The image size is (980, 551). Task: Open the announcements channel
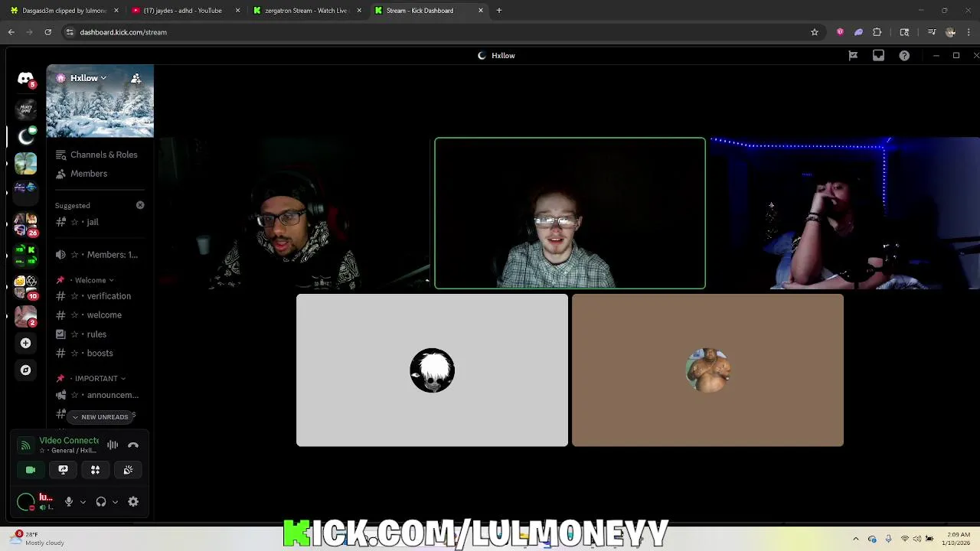click(98, 395)
